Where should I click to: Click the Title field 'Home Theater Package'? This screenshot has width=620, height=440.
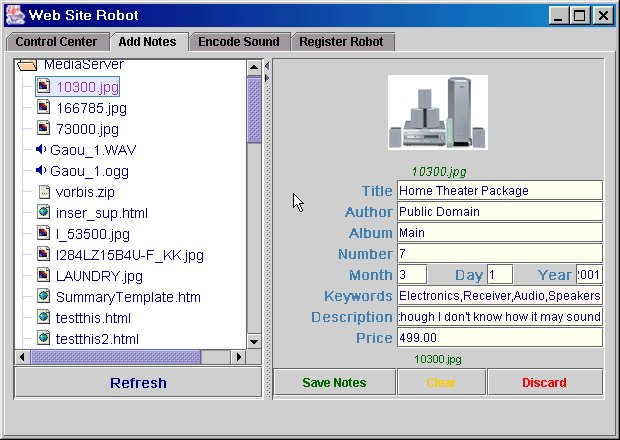pos(500,191)
